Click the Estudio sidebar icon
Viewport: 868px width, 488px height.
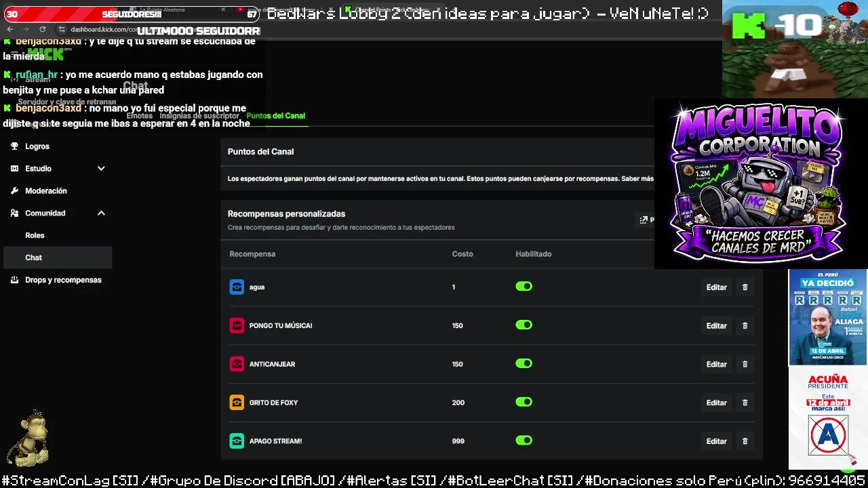[x=14, y=169]
